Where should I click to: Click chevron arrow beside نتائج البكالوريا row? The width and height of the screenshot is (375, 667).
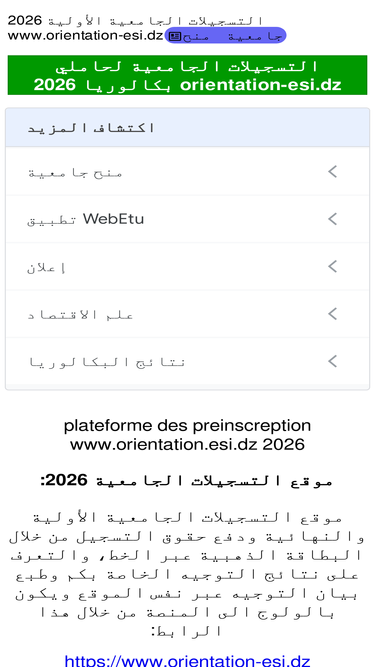332,362
